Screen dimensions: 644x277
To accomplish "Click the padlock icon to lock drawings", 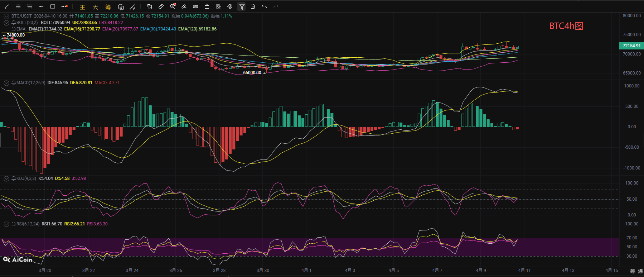I will point(207,6).
